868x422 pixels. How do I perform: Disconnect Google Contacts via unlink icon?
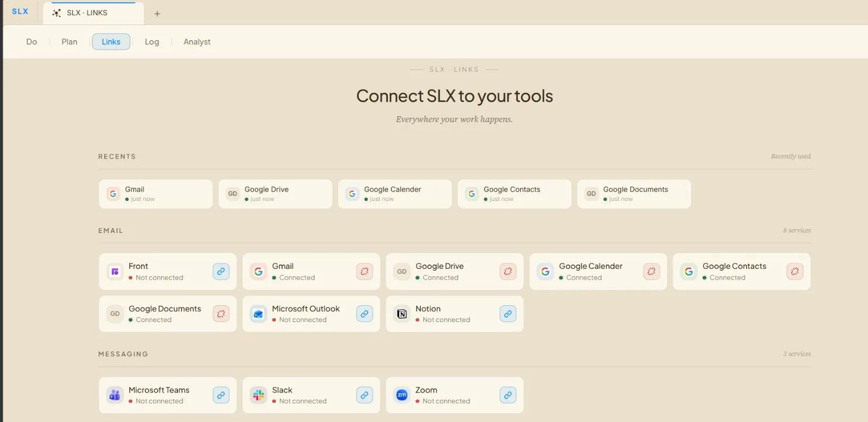[795, 271]
